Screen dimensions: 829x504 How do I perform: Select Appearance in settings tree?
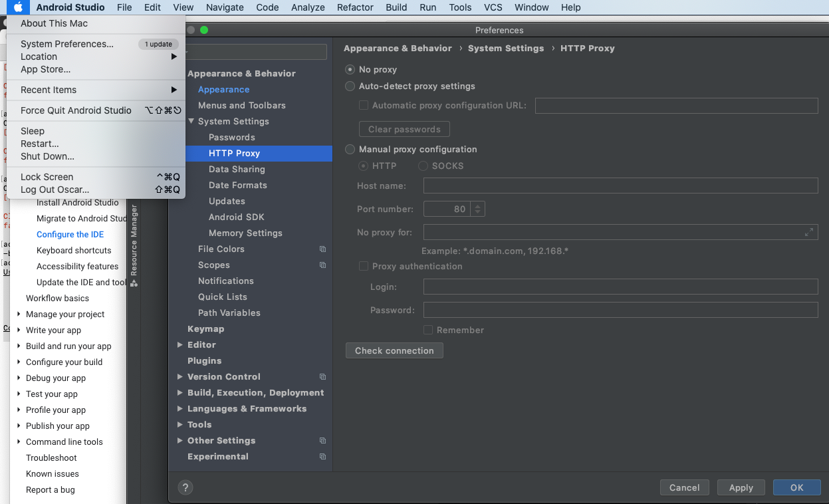click(x=224, y=90)
